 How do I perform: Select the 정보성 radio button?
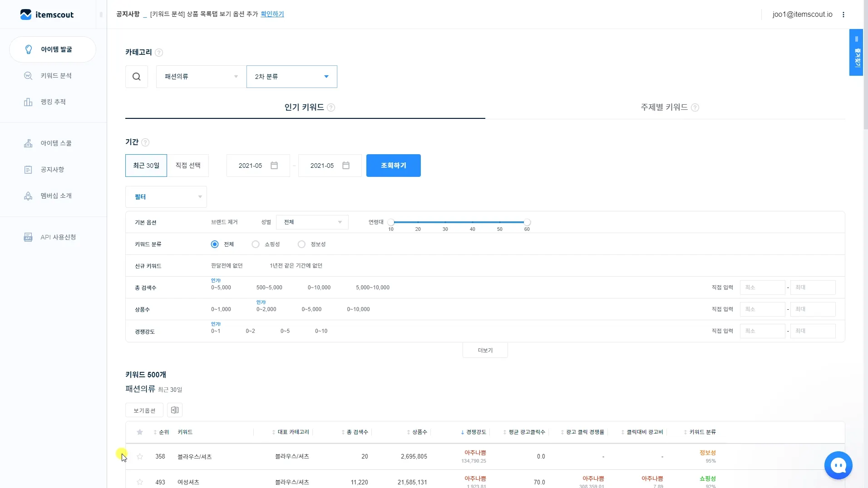click(301, 244)
